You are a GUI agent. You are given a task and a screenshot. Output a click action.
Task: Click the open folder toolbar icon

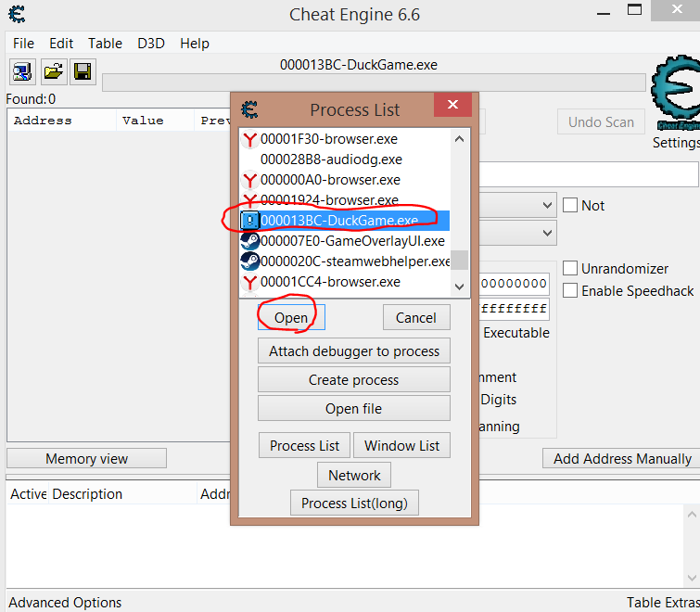pyautogui.click(x=54, y=71)
